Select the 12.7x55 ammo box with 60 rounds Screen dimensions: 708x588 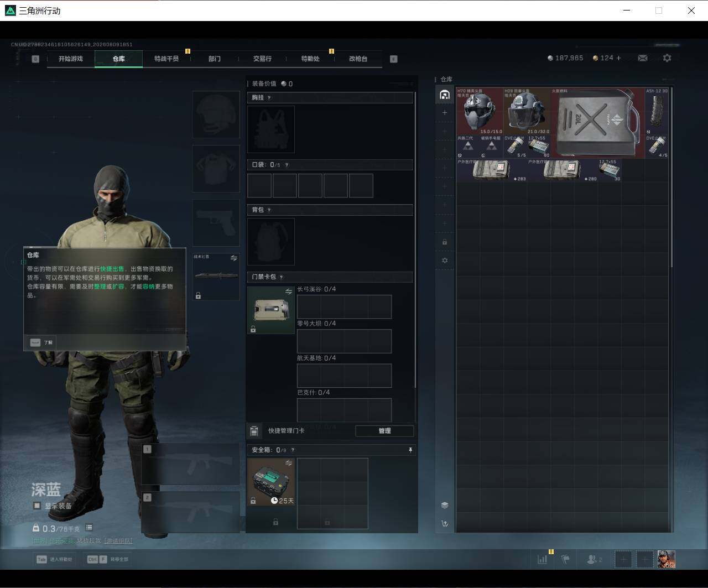point(538,147)
